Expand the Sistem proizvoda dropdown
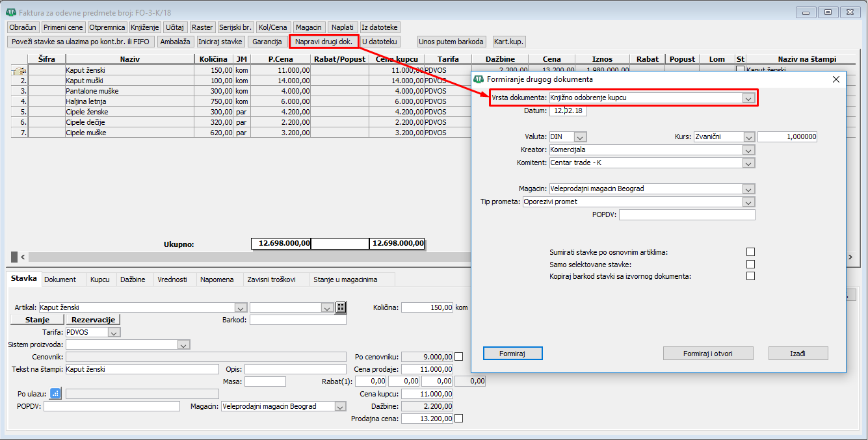Image resolution: width=868 pixels, height=440 pixels. pos(183,344)
